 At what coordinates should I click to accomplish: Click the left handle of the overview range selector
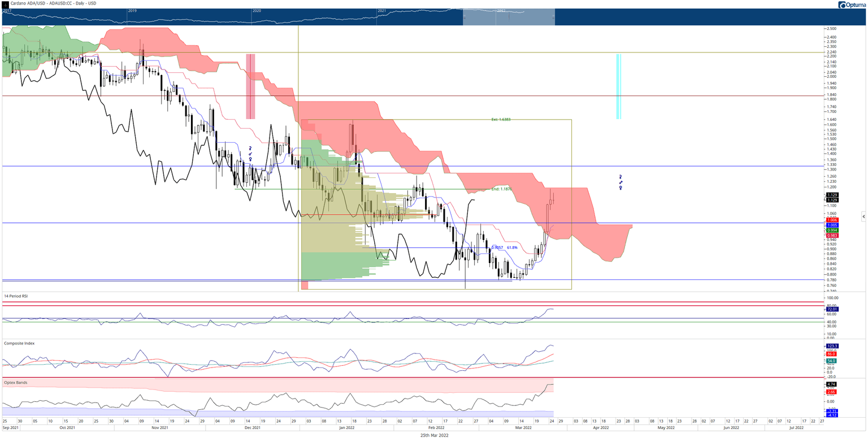[463, 17]
